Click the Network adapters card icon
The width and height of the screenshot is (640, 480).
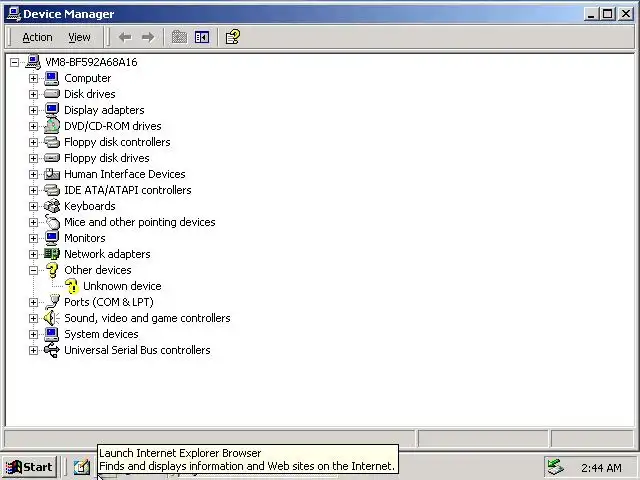click(x=52, y=254)
